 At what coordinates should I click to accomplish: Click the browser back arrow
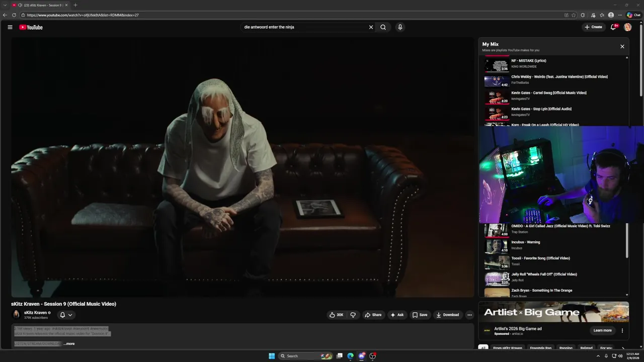pyautogui.click(x=5, y=15)
